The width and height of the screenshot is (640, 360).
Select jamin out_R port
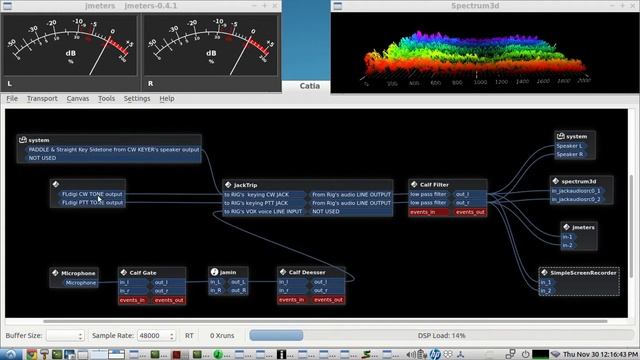[x=238, y=290]
